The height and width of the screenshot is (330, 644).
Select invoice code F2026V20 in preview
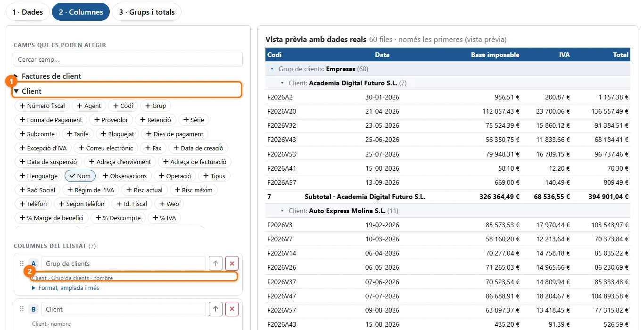click(281, 111)
